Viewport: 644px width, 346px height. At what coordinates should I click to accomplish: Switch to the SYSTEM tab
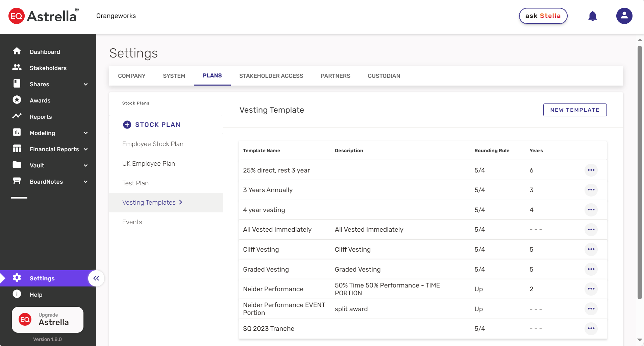174,76
